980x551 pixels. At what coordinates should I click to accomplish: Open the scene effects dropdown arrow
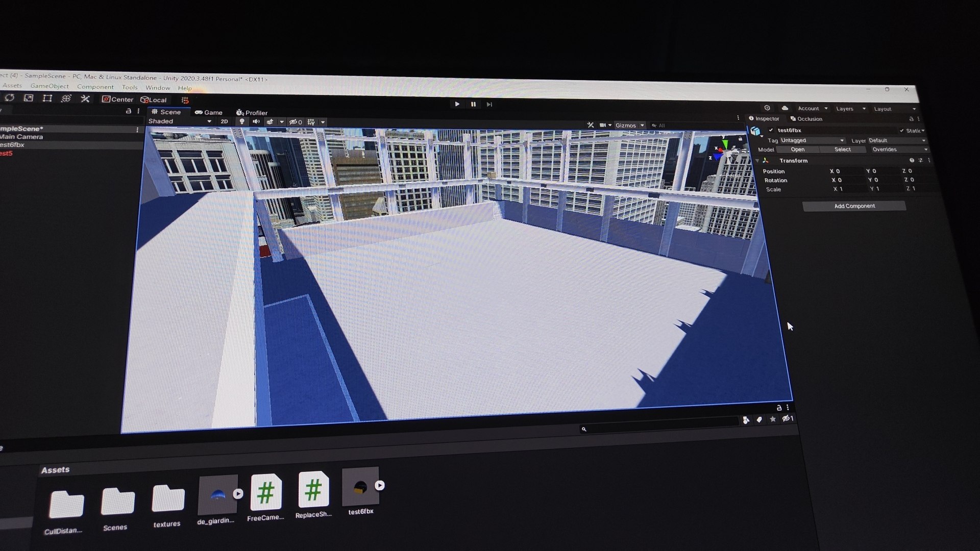coord(281,122)
